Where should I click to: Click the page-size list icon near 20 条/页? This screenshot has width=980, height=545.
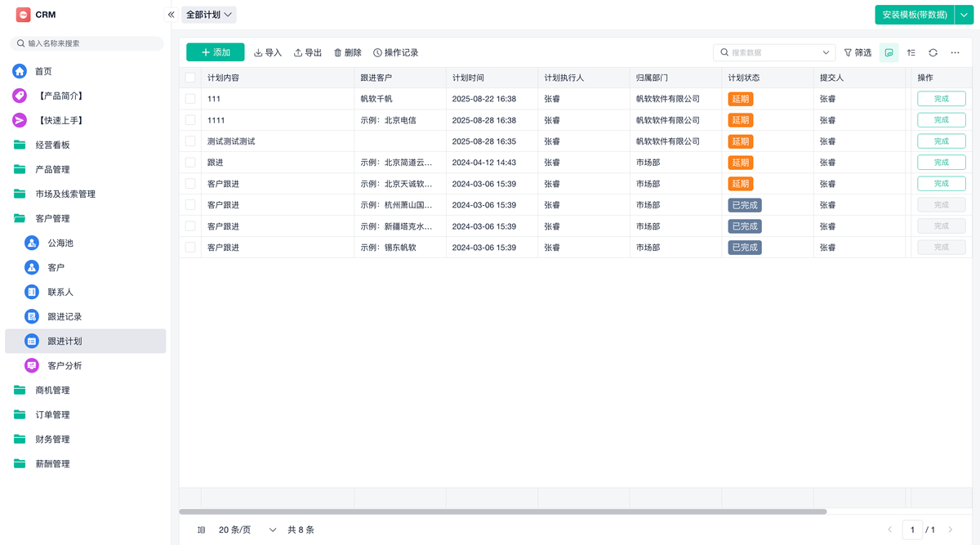pyautogui.click(x=202, y=529)
